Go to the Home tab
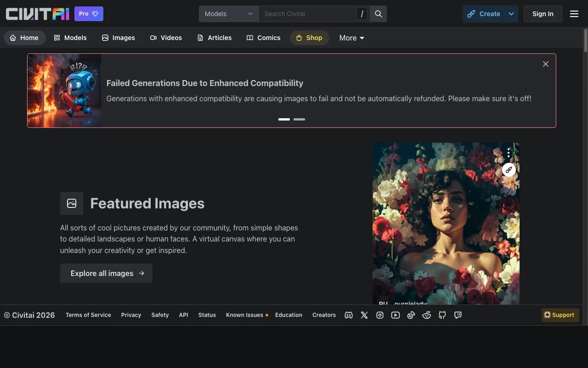The image size is (588, 368). 24,38
